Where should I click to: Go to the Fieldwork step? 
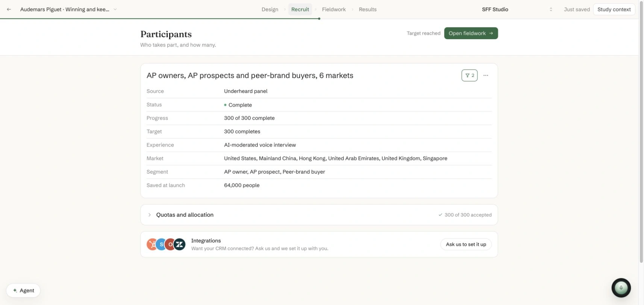[334, 9]
